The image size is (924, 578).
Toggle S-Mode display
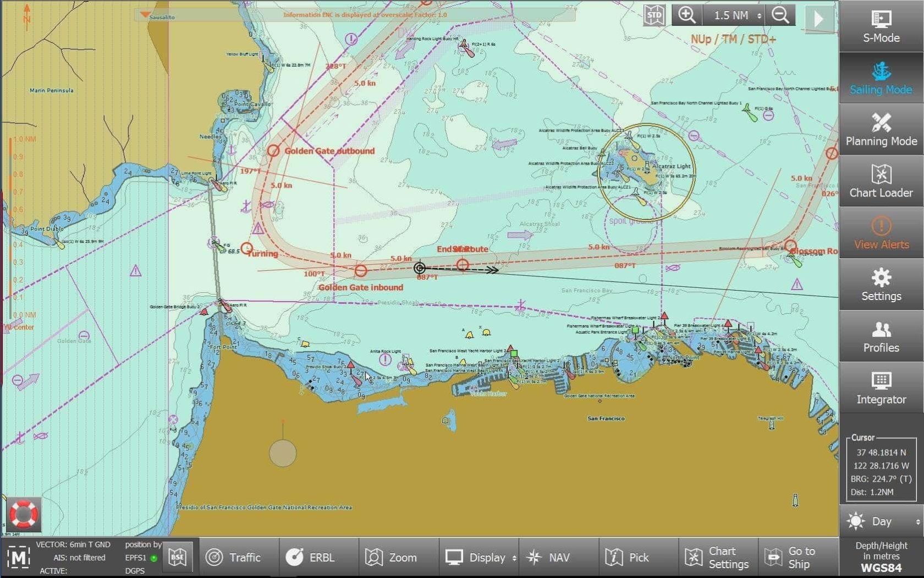(881, 26)
